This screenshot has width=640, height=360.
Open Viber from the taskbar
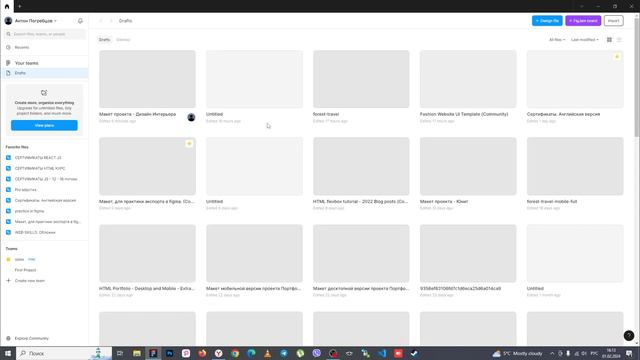pos(316,353)
